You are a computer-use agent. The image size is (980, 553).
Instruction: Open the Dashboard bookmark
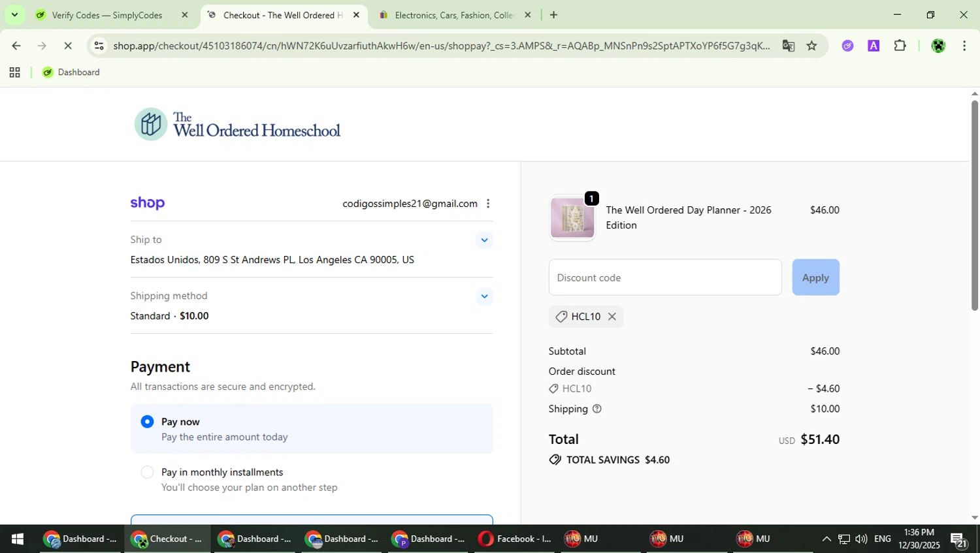click(x=71, y=72)
